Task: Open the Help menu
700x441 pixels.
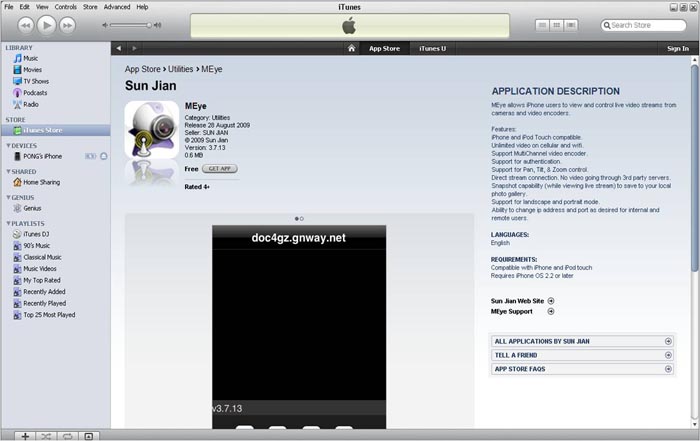Action: (142, 7)
